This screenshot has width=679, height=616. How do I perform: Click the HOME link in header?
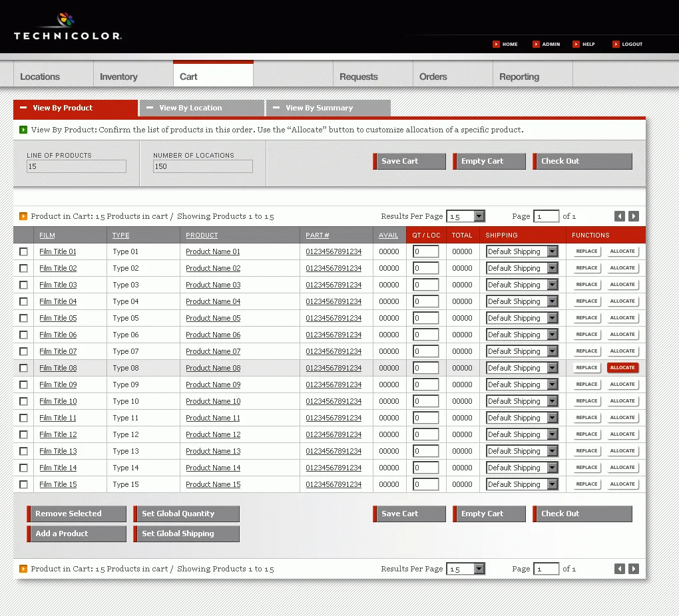pyautogui.click(x=510, y=44)
